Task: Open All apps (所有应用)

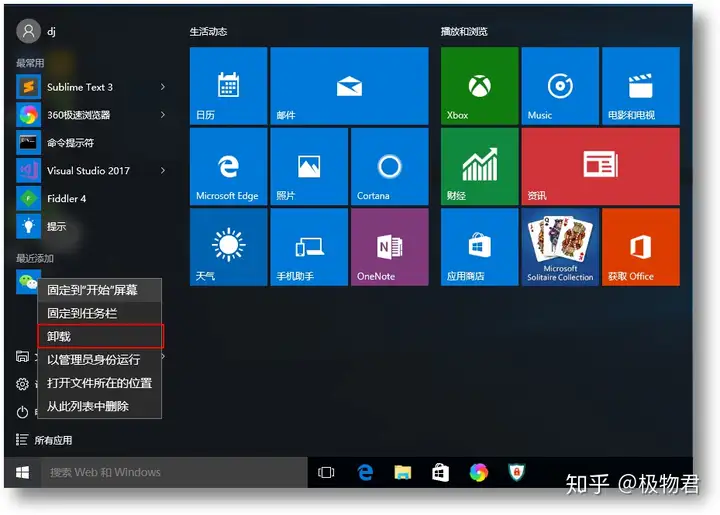Action: (45, 440)
